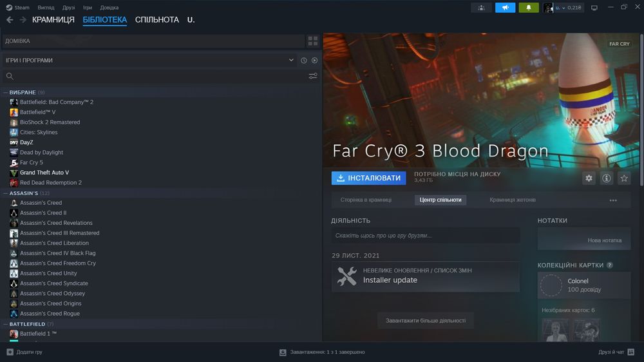644x362 pixels.
Task: Click the Big Picture mode monitor icon
Action: pyautogui.click(x=594, y=7)
